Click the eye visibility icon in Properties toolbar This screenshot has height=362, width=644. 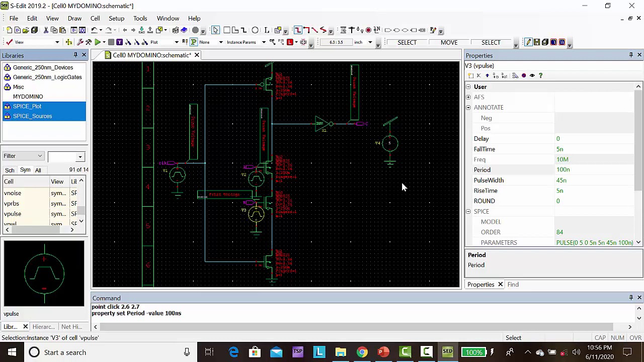coord(532,75)
